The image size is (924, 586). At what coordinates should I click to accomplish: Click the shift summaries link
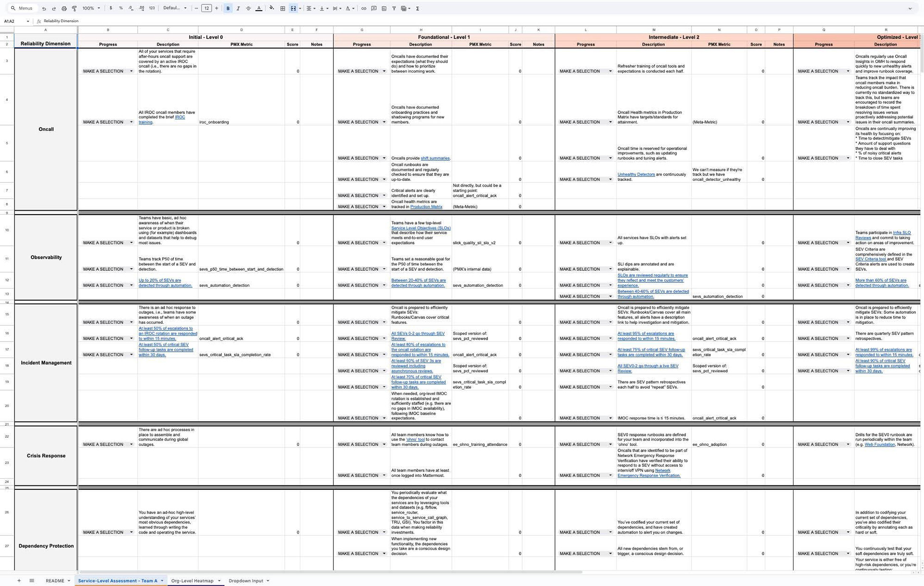435,158
